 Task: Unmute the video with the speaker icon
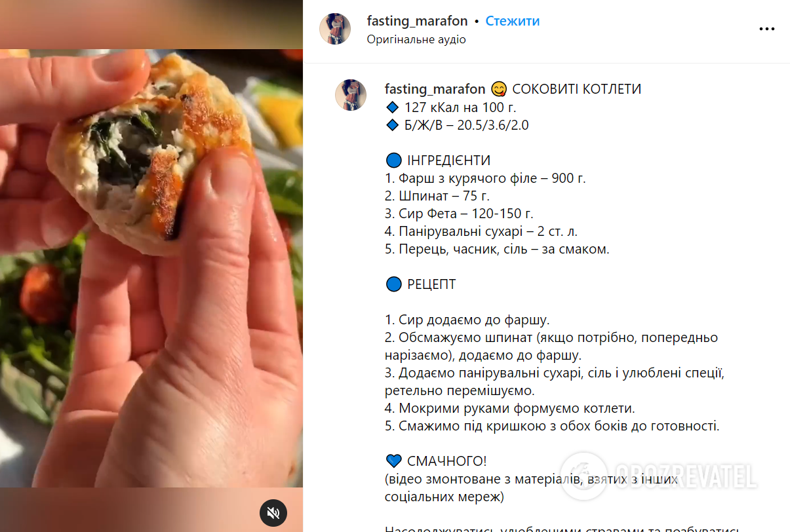(273, 512)
